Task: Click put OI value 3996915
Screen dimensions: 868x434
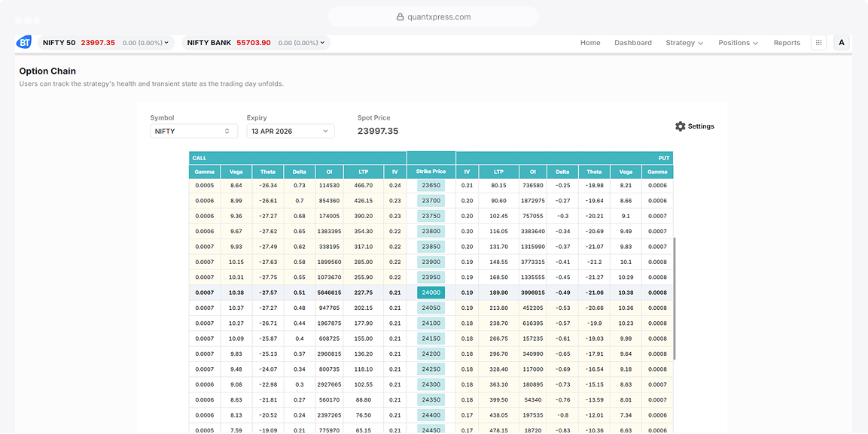Action: 533,293
